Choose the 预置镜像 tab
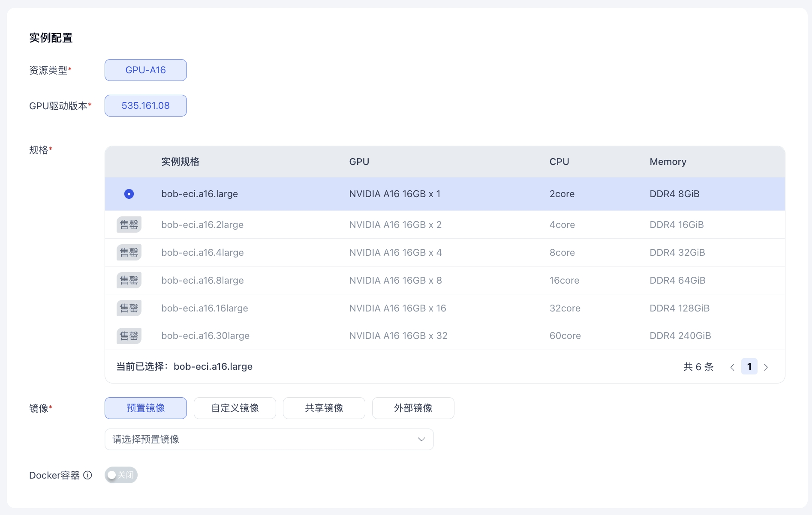The width and height of the screenshot is (812, 515). [146, 408]
